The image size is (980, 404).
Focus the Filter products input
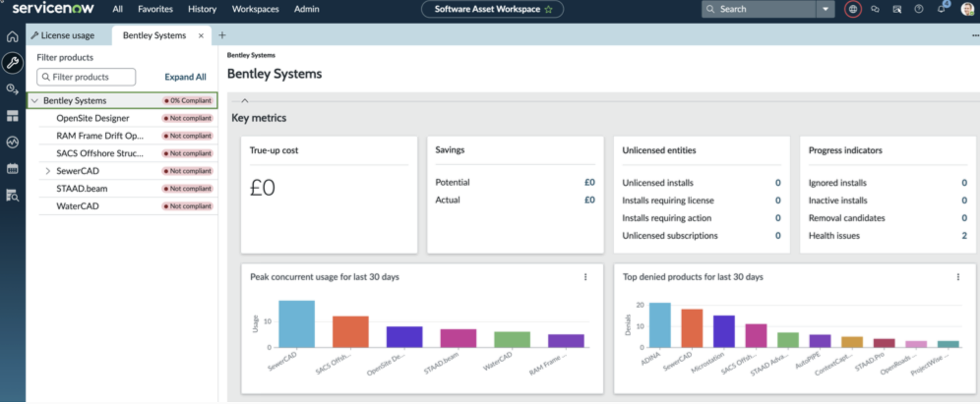coord(86,77)
